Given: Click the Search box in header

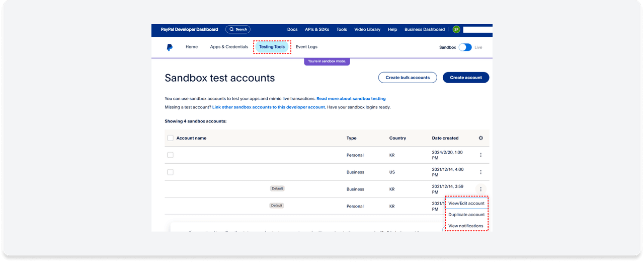Looking at the screenshot, I should point(238,29).
